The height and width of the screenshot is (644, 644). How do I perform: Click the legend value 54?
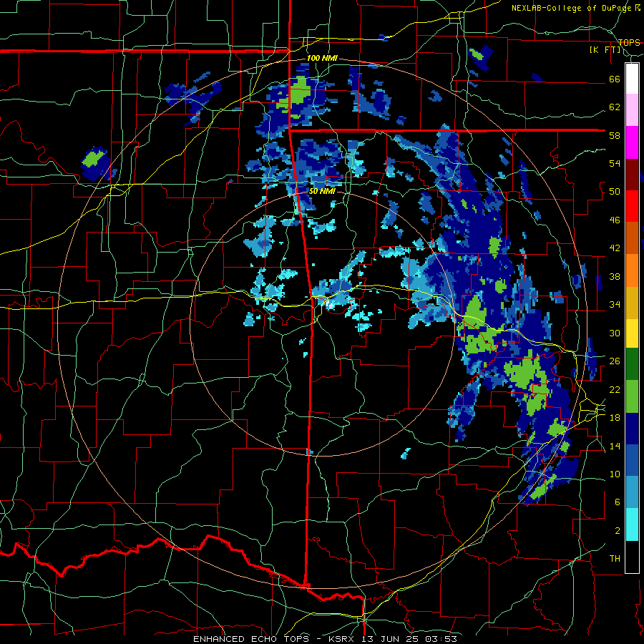click(615, 163)
